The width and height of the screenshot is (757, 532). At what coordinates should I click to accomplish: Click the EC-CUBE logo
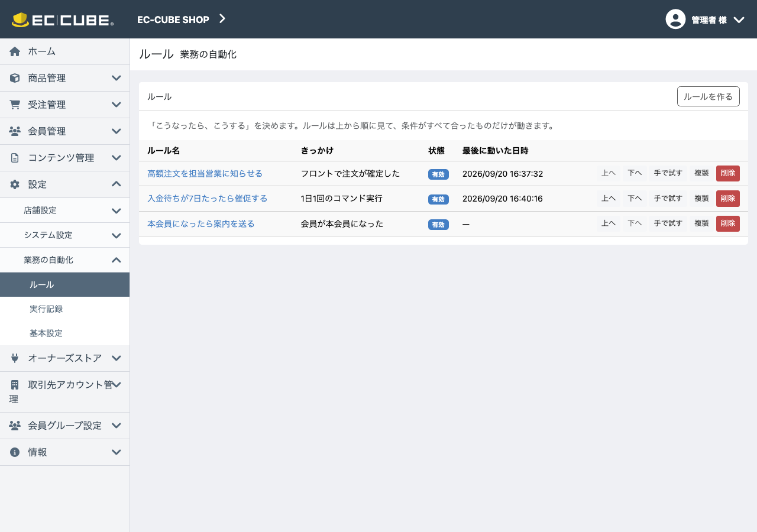(x=63, y=20)
